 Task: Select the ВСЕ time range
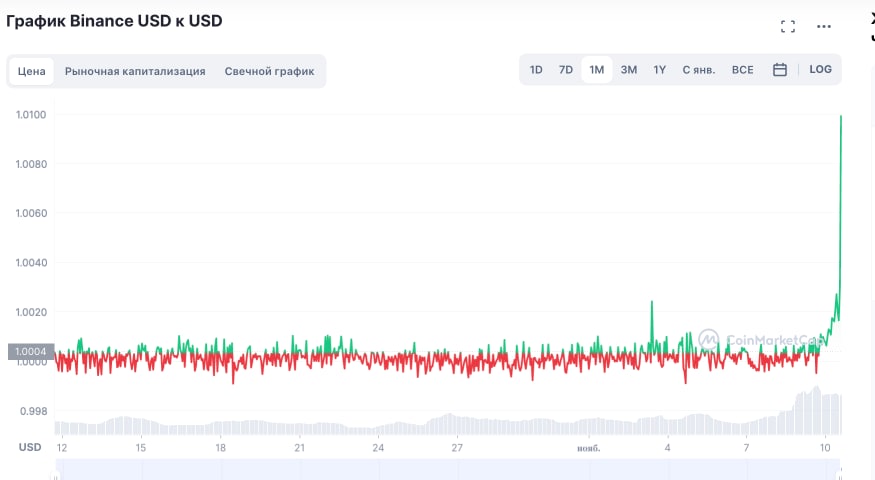[743, 70]
